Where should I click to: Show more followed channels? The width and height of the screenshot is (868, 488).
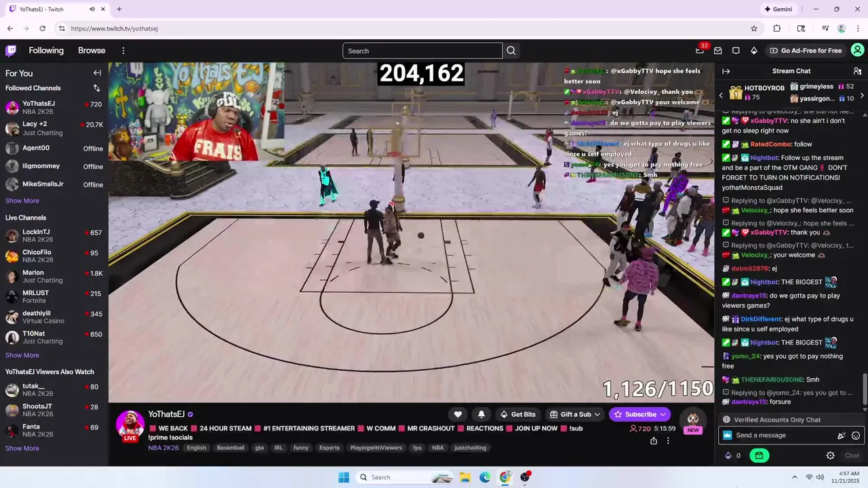pos(22,201)
